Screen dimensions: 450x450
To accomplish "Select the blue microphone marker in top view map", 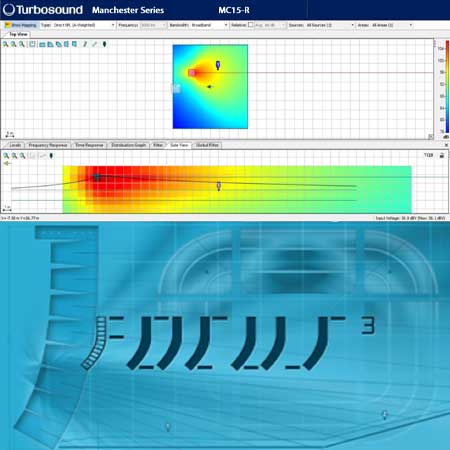I will (218, 65).
